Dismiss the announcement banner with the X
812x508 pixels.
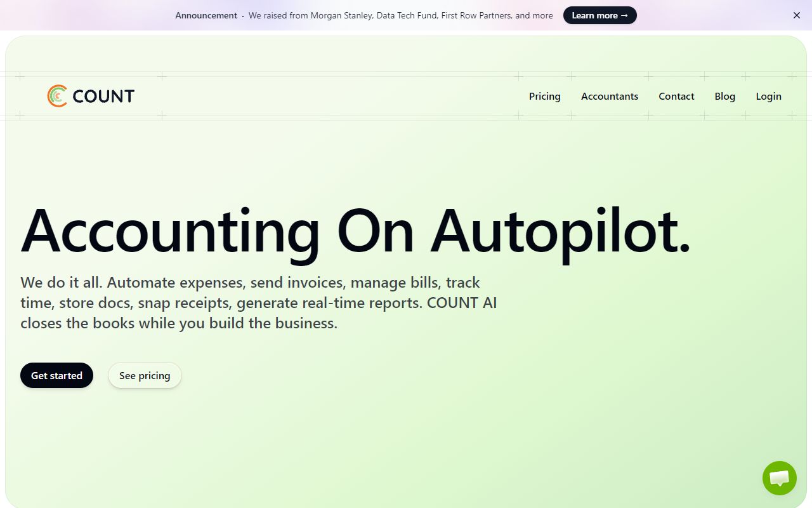[x=797, y=15]
